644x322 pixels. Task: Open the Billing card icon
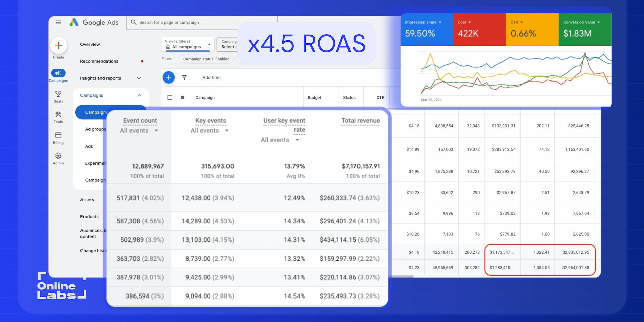click(58, 135)
